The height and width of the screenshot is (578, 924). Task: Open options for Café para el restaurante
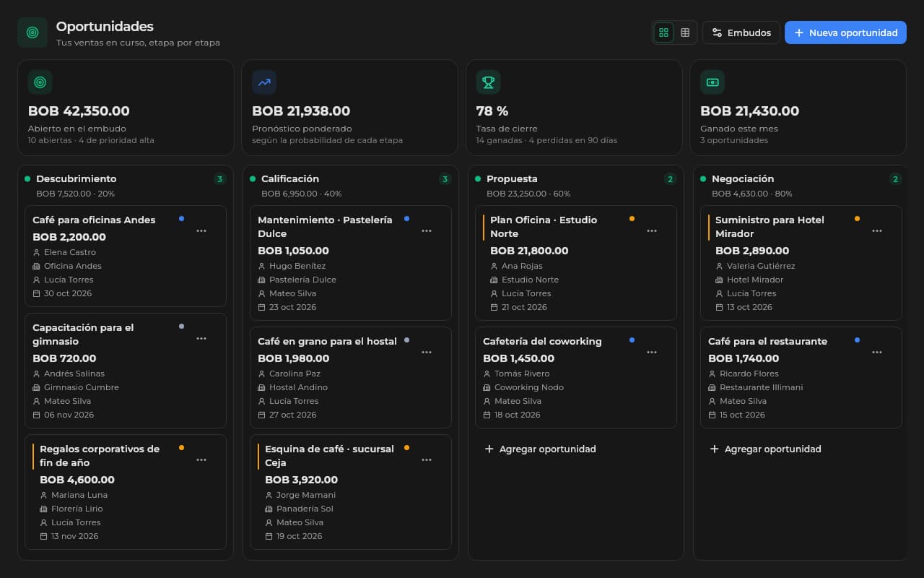tap(877, 352)
